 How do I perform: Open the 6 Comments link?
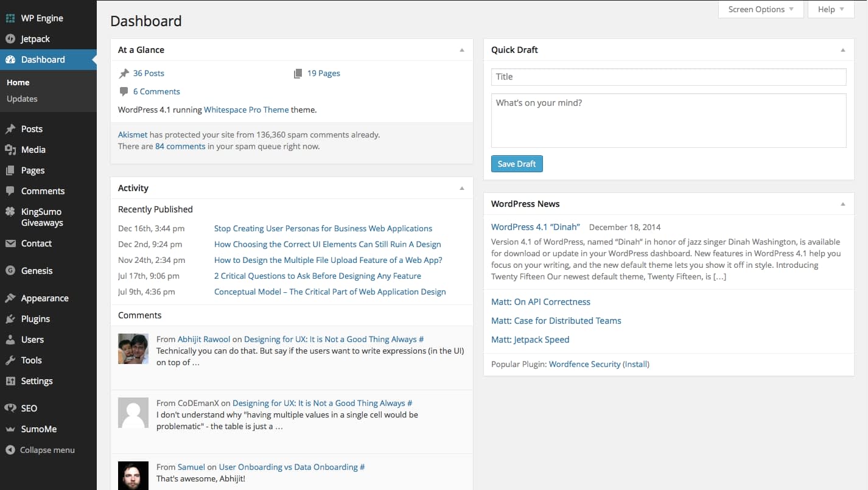tap(156, 91)
